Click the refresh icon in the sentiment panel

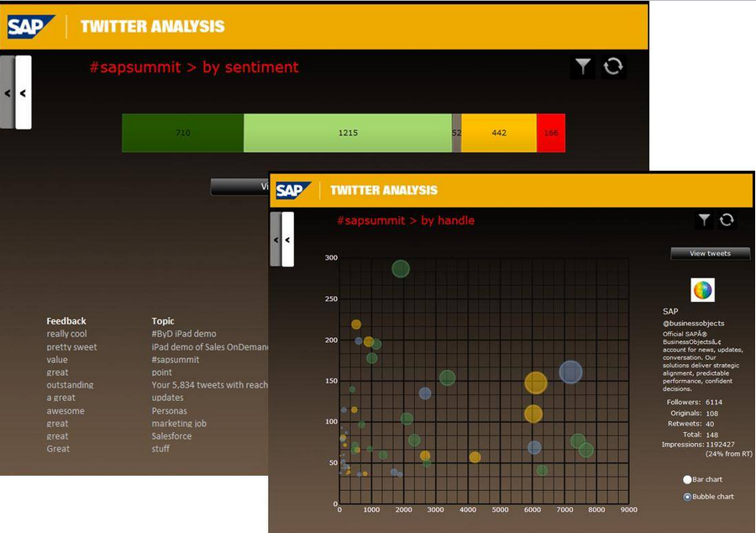point(613,67)
